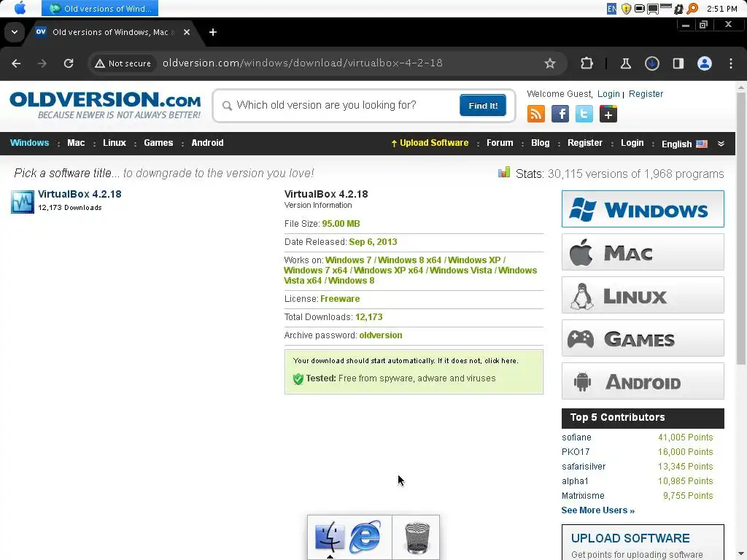
Task: Click the large Windows platform banner
Action: (x=643, y=209)
